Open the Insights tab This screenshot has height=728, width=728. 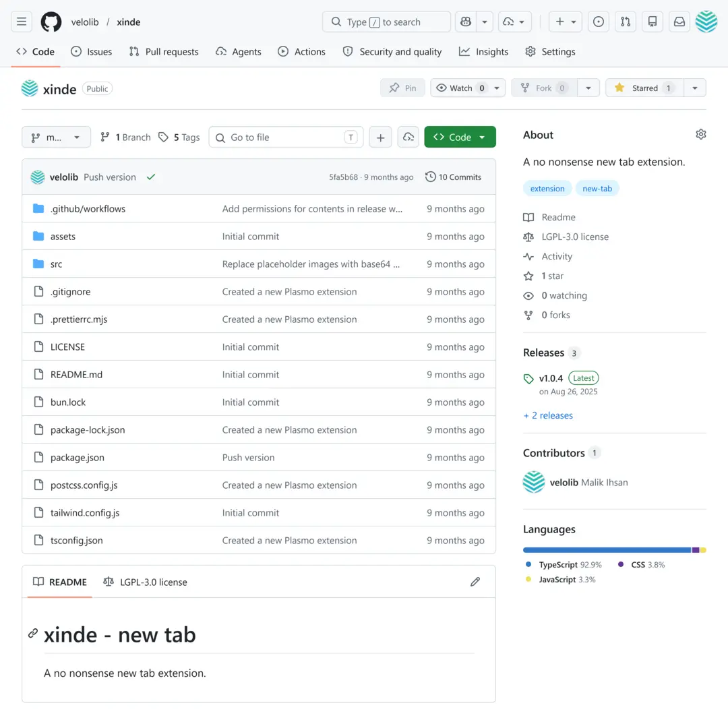(484, 51)
